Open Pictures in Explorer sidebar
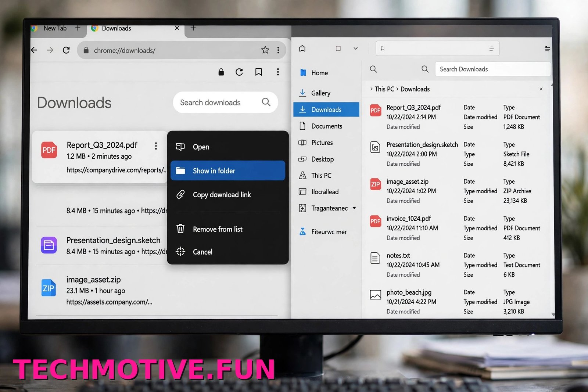Viewport: 588px width, 392px height. point(326,143)
